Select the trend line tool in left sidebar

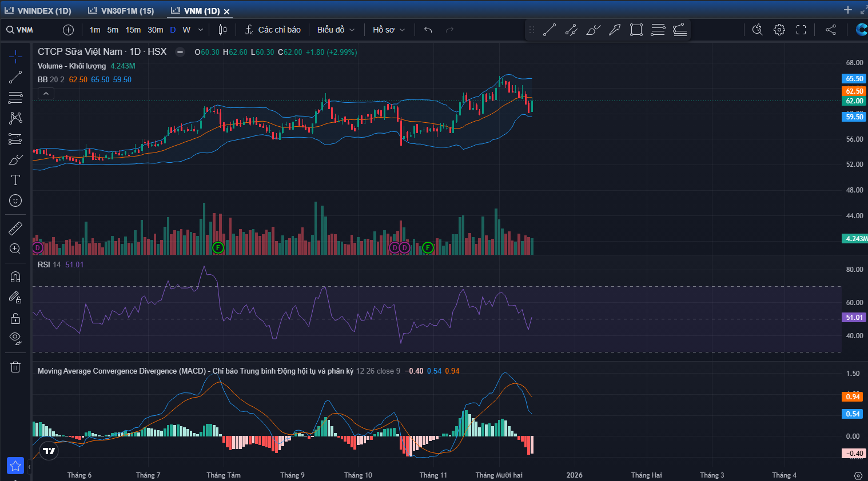15,77
